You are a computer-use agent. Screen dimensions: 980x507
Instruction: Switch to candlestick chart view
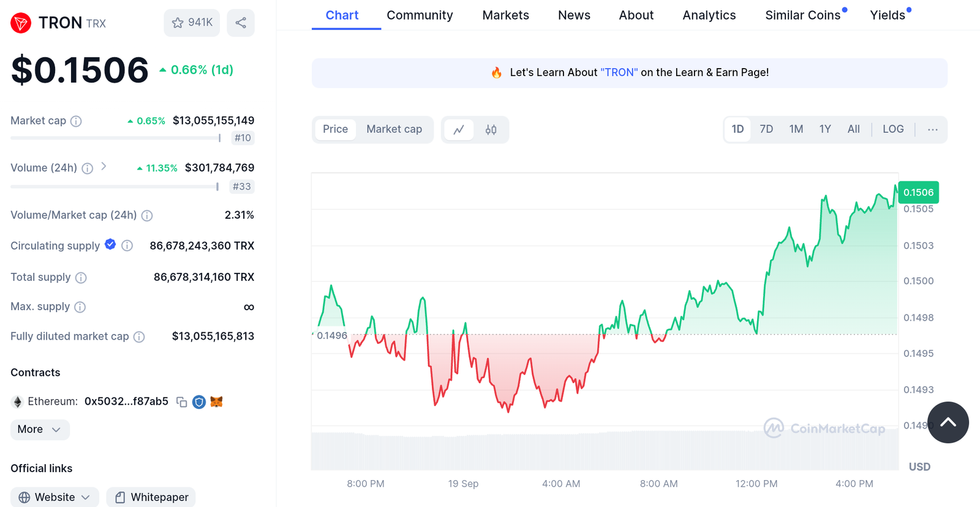tap(491, 129)
